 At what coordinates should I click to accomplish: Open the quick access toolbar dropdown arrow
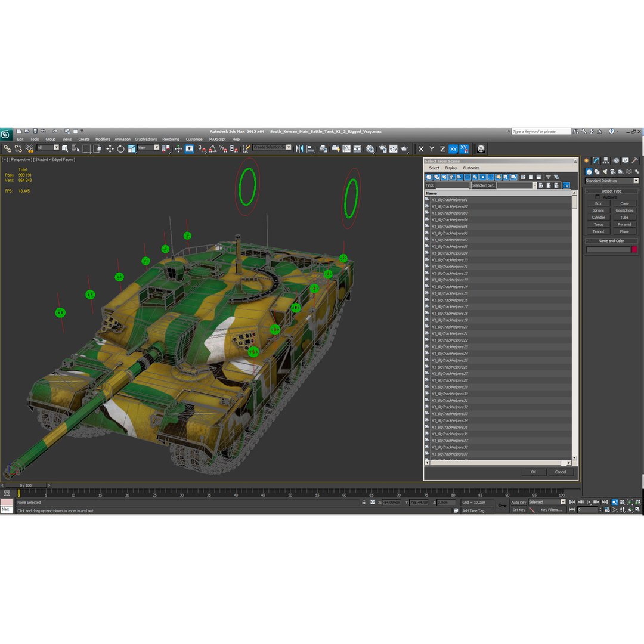pos(82,131)
